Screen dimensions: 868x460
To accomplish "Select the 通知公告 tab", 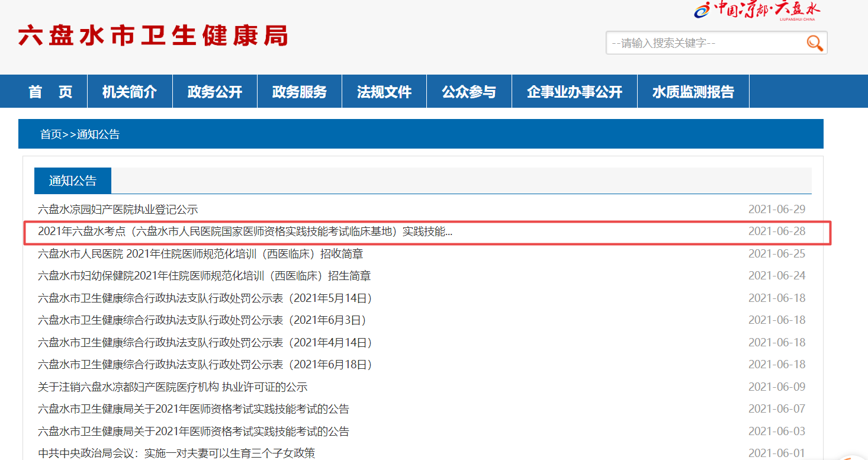I will (72, 181).
